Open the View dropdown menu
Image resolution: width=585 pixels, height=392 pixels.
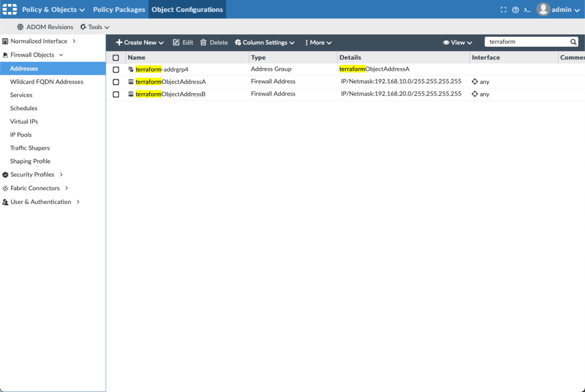pyautogui.click(x=457, y=43)
